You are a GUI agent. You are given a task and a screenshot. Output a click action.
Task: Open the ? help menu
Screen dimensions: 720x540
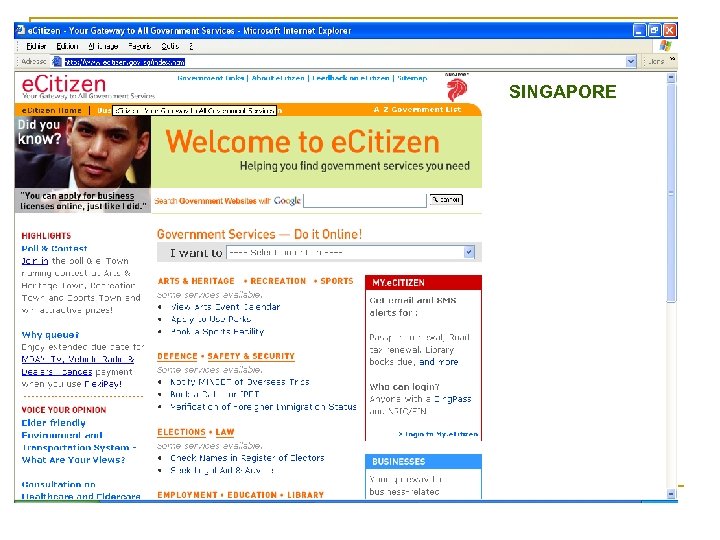click(191, 46)
